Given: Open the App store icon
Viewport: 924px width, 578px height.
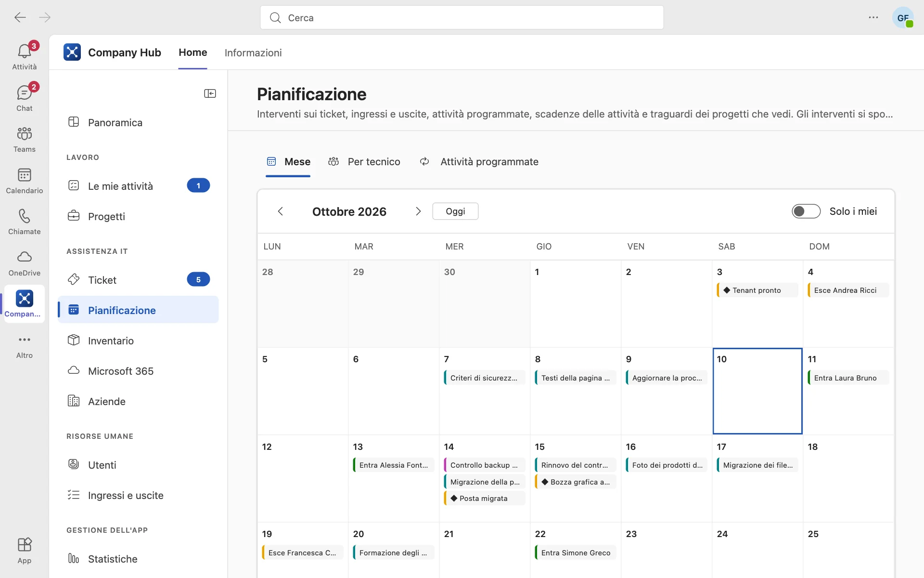Looking at the screenshot, I should pyautogui.click(x=25, y=550).
